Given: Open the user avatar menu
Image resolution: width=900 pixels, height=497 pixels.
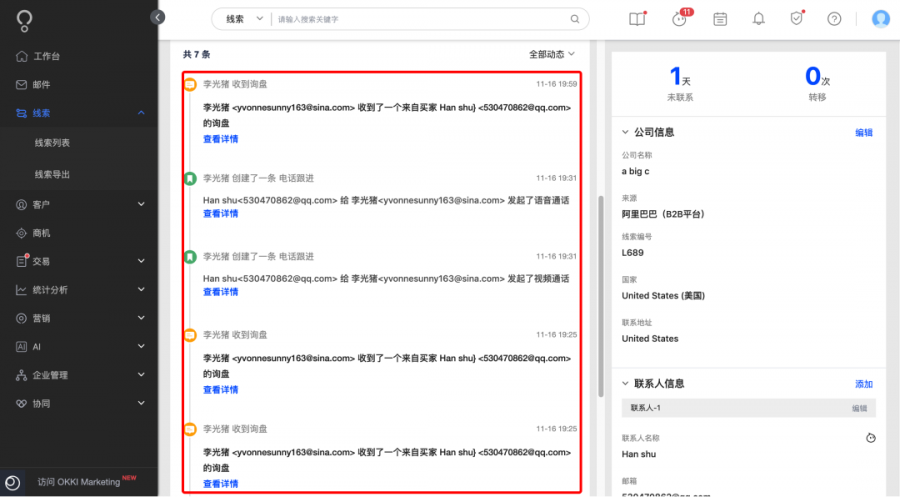Looking at the screenshot, I should (880, 19).
